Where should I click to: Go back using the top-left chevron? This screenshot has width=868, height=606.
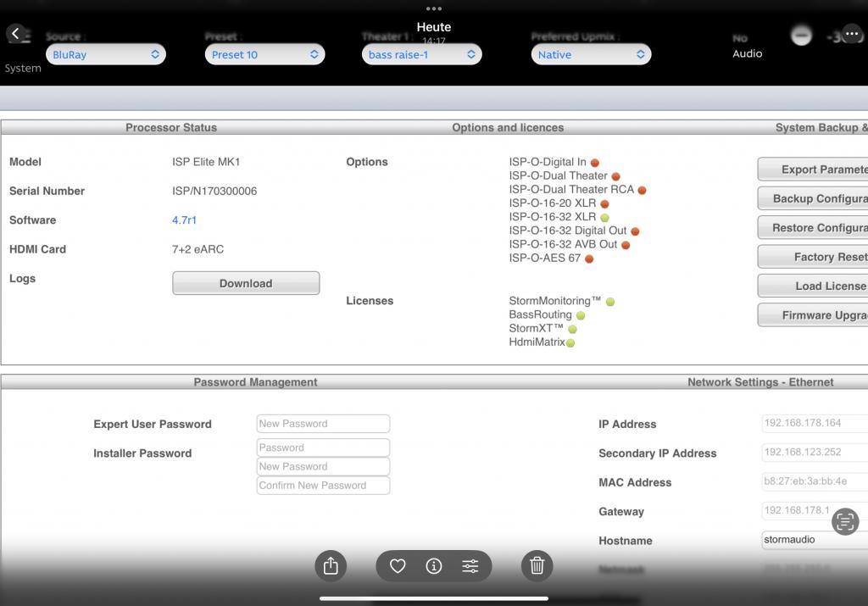(16, 33)
